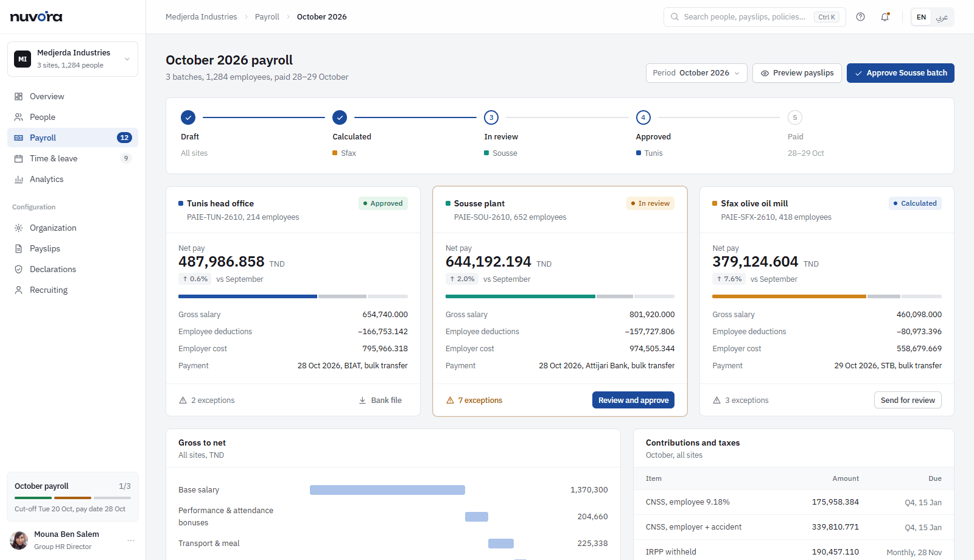Click the Recruiting person icon

pos(19,290)
